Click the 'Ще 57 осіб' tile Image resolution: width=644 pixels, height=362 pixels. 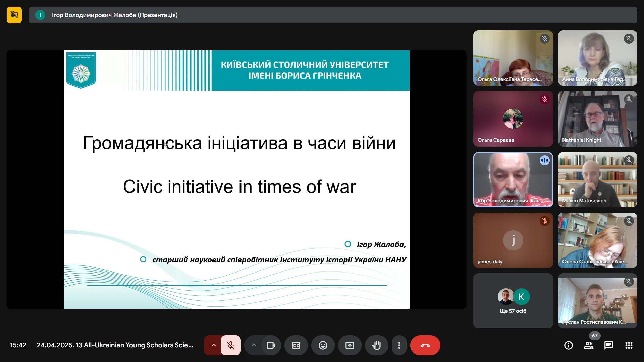click(x=513, y=301)
